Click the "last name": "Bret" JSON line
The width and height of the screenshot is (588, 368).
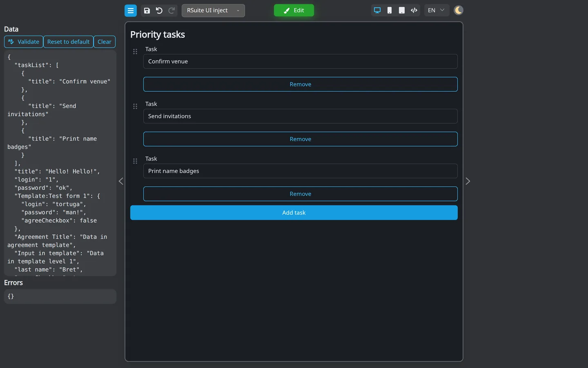(49, 269)
